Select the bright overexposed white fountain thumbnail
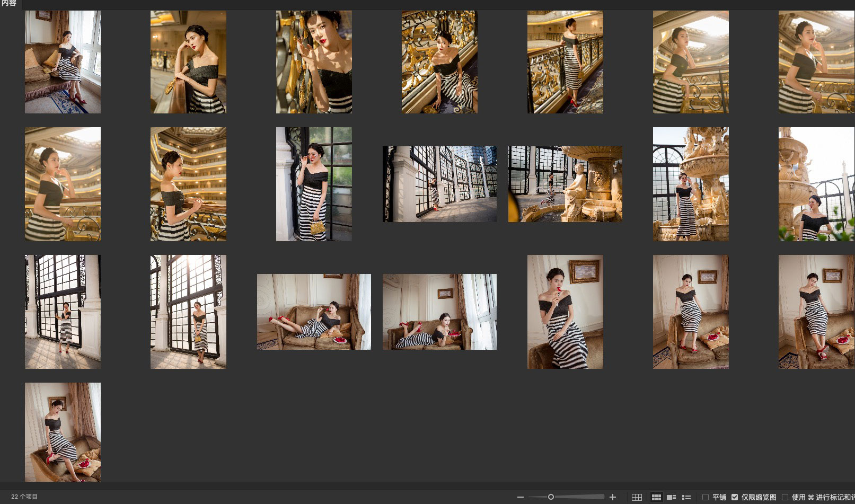Image resolution: width=855 pixels, height=504 pixels. pos(816,184)
